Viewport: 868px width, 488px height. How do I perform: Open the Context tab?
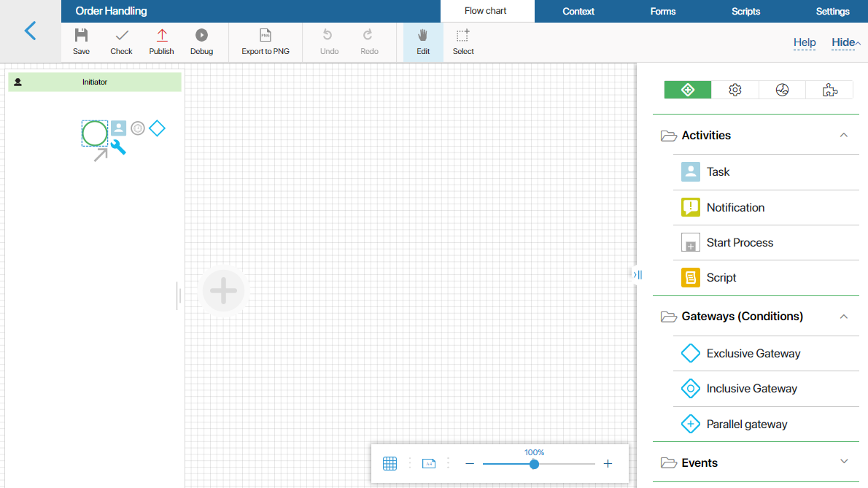click(578, 11)
